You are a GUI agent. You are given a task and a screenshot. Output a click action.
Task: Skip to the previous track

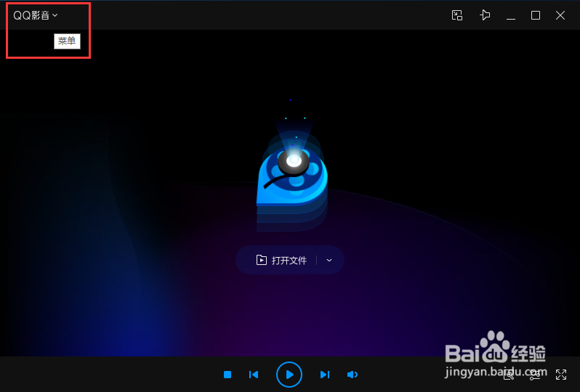pyautogui.click(x=254, y=375)
